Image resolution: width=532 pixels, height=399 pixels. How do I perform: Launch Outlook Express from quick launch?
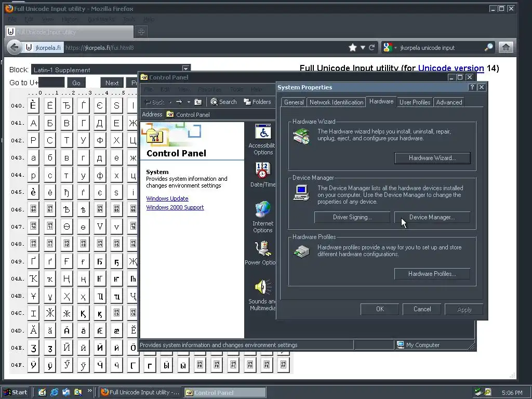point(66,392)
